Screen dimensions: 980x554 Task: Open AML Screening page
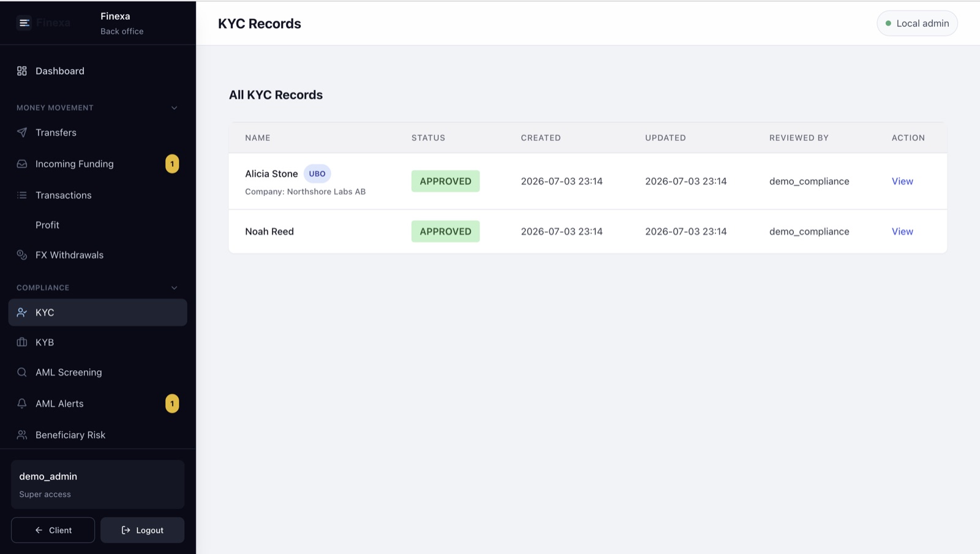[x=98, y=372]
